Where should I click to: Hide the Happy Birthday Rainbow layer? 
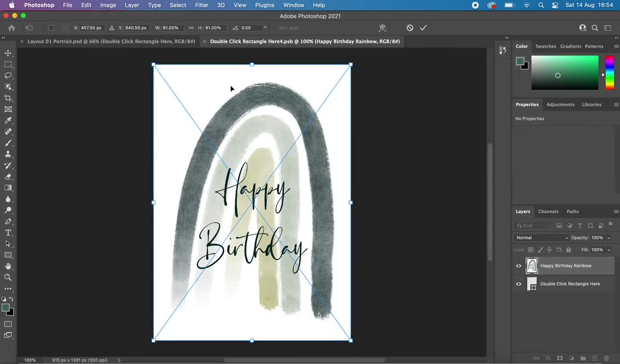(x=519, y=266)
